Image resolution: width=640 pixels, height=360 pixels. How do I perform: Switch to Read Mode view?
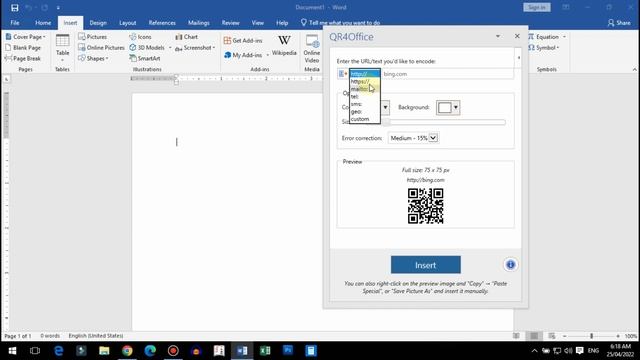pos(516,336)
